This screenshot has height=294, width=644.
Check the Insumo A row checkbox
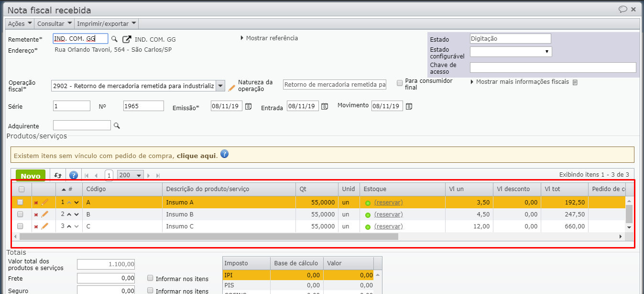20,202
